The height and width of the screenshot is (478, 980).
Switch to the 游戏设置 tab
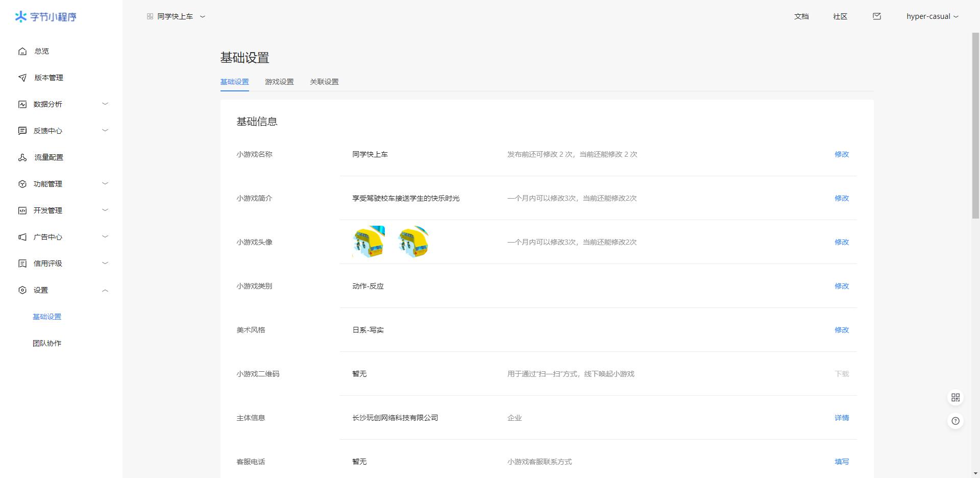279,82
